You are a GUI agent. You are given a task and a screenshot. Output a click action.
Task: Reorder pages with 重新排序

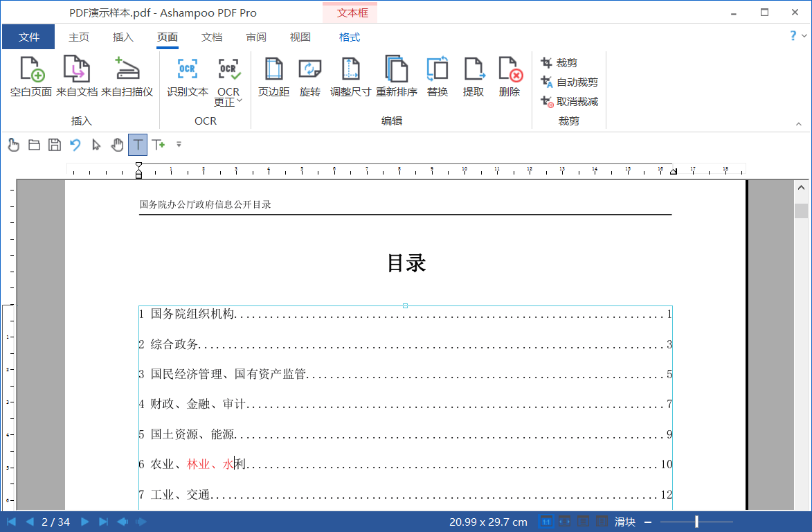(396, 77)
